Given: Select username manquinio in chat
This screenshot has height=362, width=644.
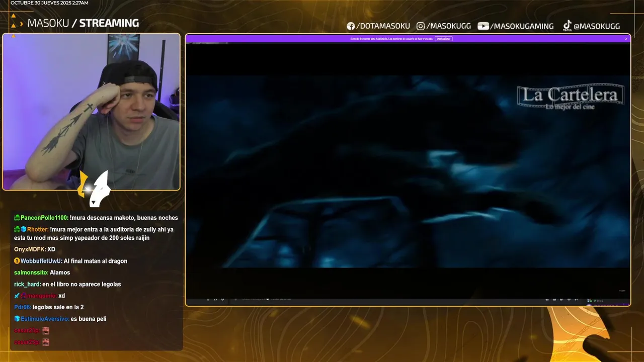Looking at the screenshot, I should point(42,296).
